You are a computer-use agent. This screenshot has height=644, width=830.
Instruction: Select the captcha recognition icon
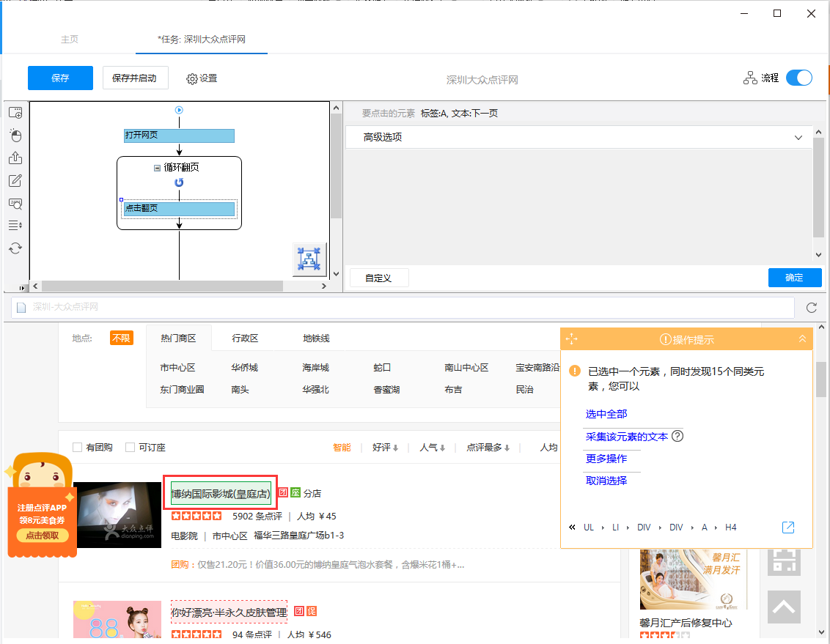tap(15, 204)
